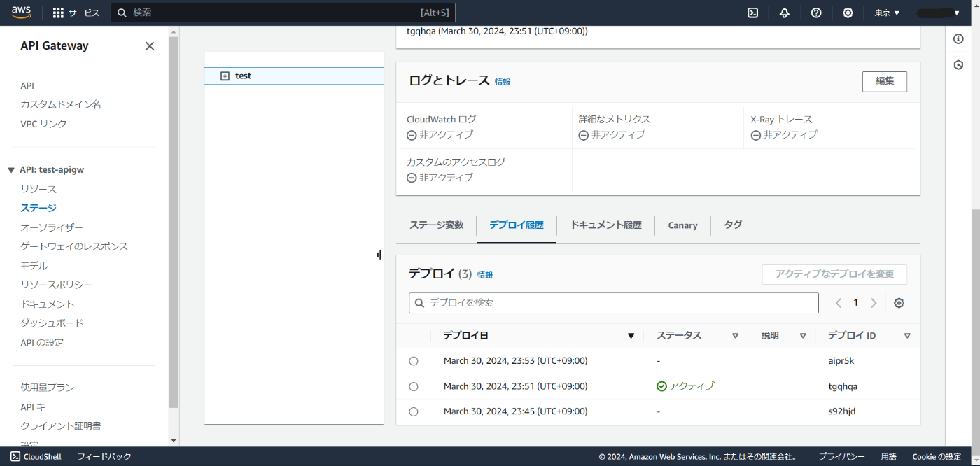Go to next page of deployments
Screen dimensions: 980x466
tap(874, 303)
